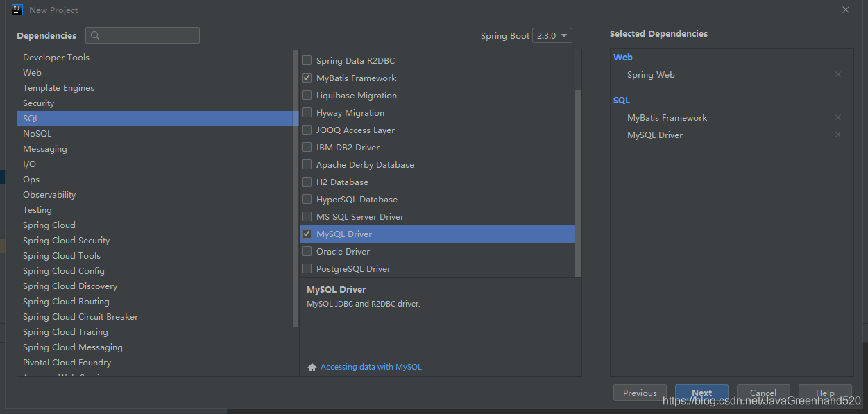Enable the Liquibase Migration checkbox
Screen dimensions: 868x414
tap(307, 95)
